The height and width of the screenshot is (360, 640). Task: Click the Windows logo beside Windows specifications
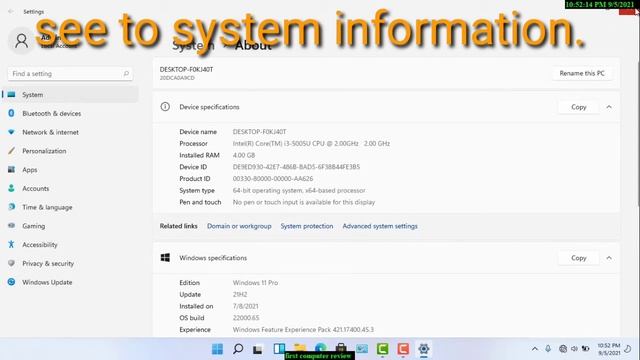[x=165, y=258]
